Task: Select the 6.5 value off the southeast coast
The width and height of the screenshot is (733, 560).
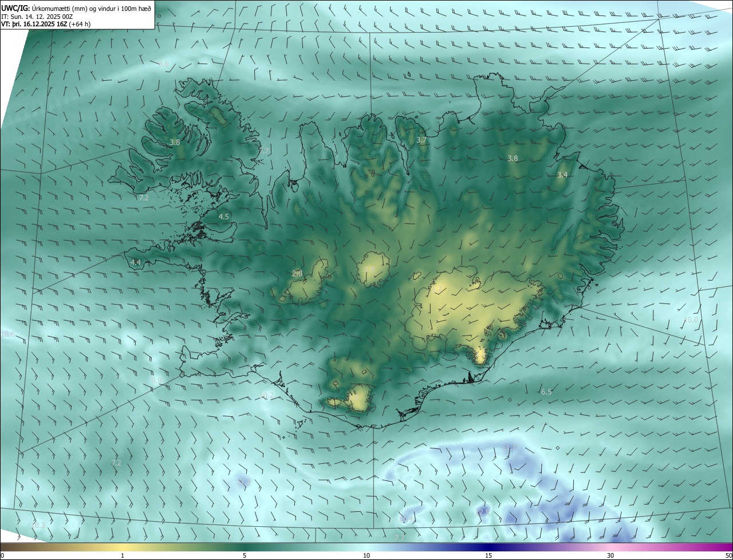Action: pyautogui.click(x=546, y=392)
